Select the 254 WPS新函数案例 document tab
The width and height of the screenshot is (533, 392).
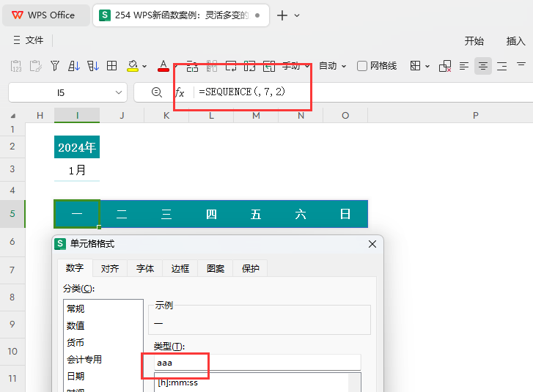tap(181, 15)
